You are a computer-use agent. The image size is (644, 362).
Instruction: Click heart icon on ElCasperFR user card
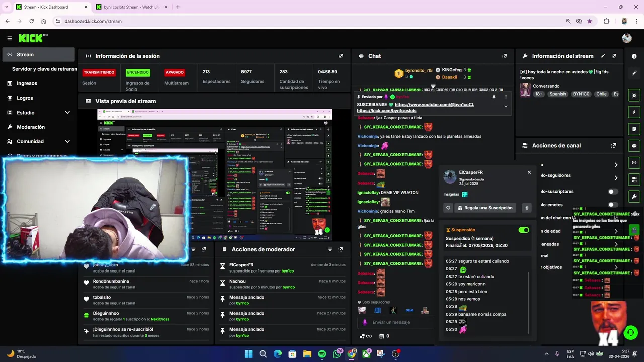pyautogui.click(x=448, y=208)
